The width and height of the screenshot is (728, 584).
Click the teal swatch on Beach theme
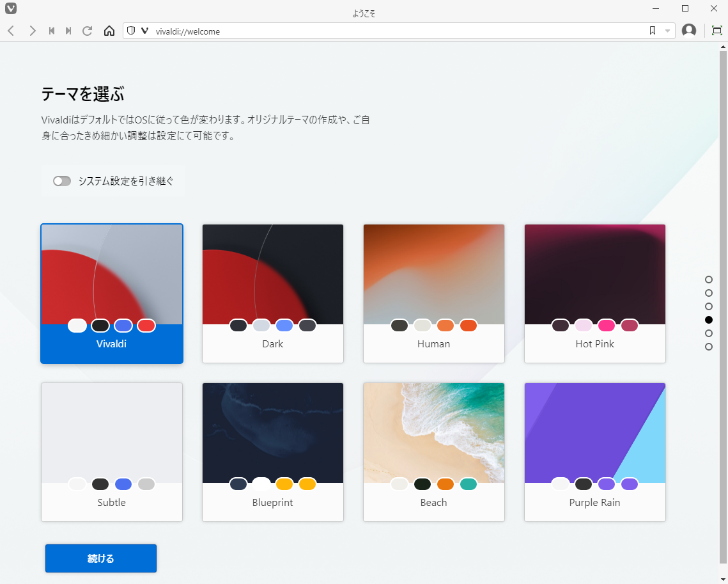click(x=469, y=484)
